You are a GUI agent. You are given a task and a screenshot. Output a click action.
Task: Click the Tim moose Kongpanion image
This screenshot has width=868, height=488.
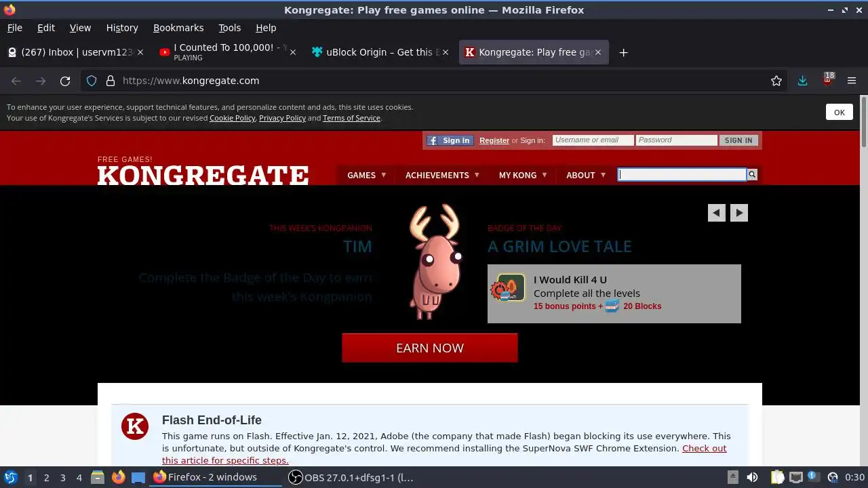pyautogui.click(x=435, y=262)
